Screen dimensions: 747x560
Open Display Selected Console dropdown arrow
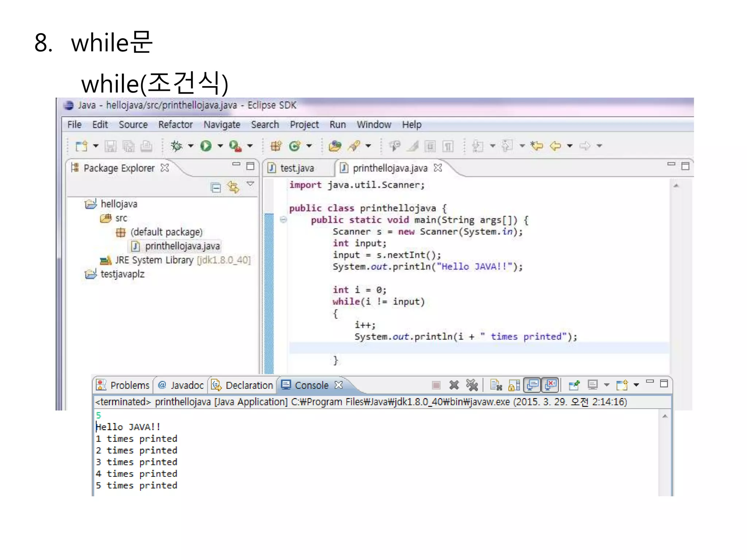[607, 385]
